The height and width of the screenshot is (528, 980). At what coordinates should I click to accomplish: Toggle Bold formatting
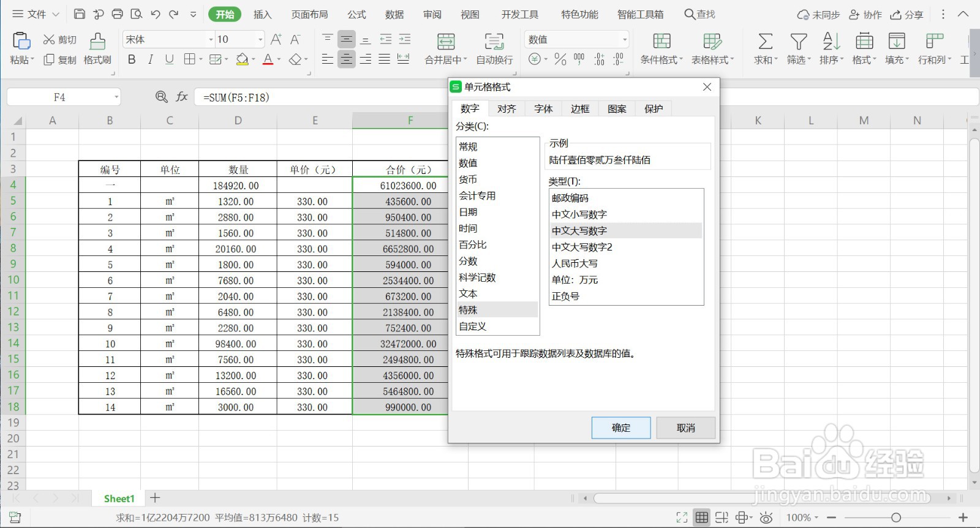tap(132, 59)
